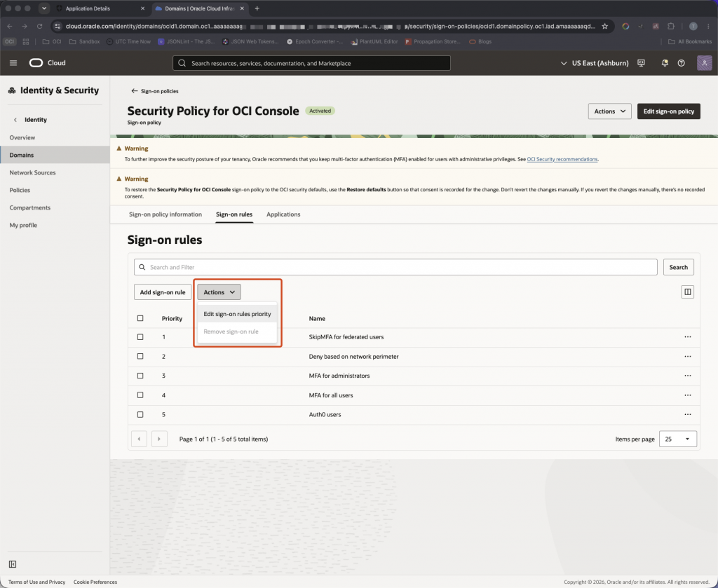Open Domains in Identity sidebar
Image resolution: width=718 pixels, height=588 pixels.
pos(55,155)
